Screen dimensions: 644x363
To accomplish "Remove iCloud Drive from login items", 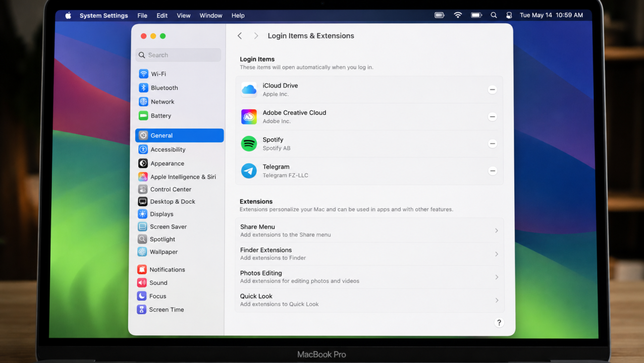I will (x=492, y=90).
